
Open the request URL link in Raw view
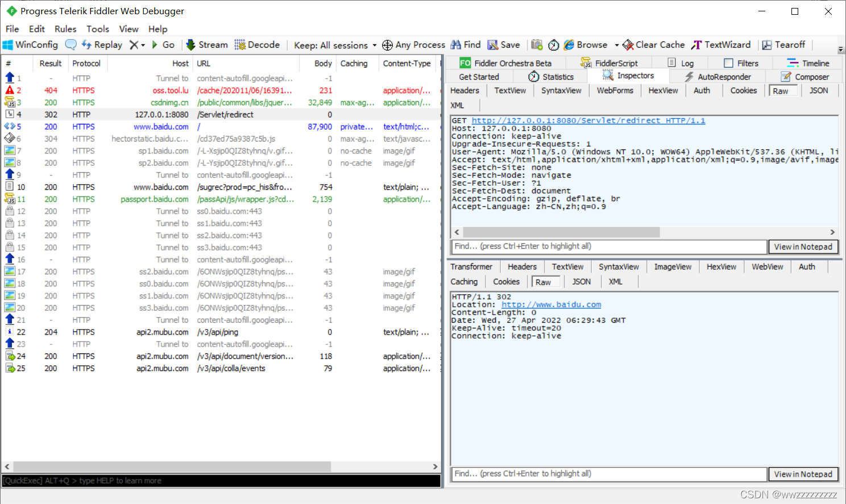(588, 120)
